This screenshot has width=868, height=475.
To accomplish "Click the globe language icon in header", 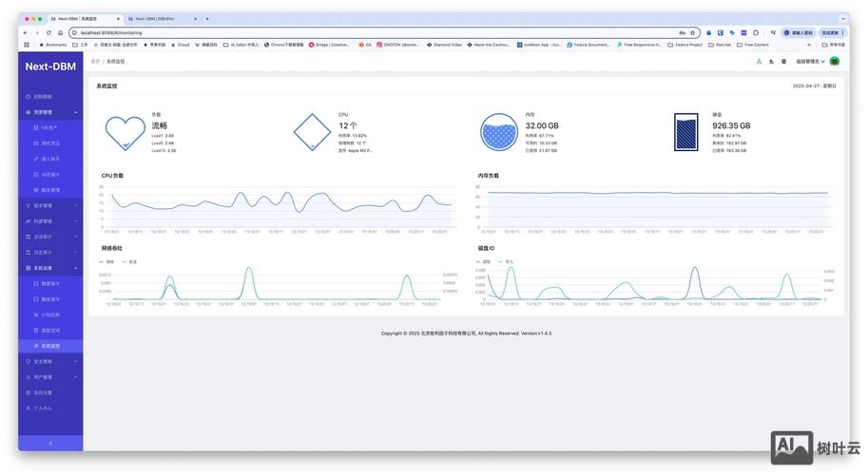I will click(783, 61).
